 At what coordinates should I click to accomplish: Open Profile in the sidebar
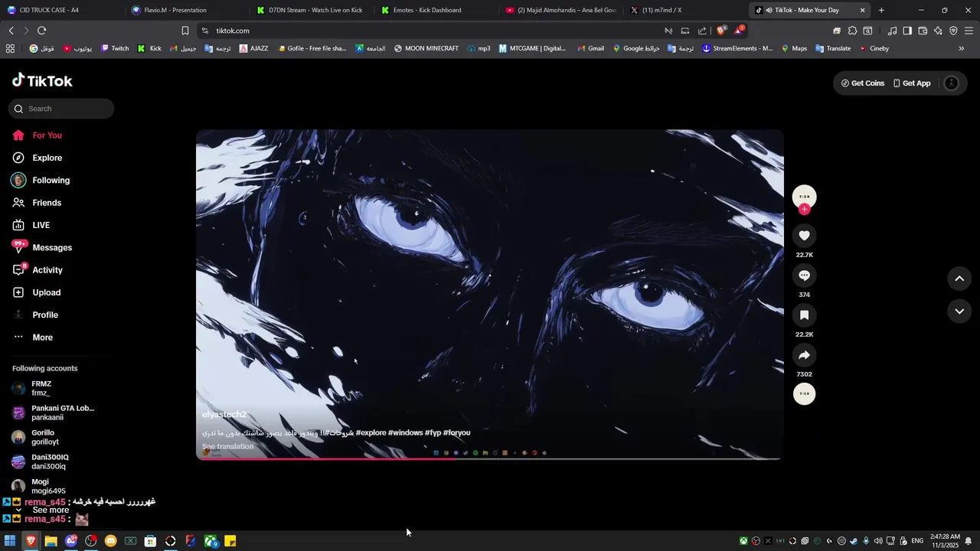click(x=36, y=315)
